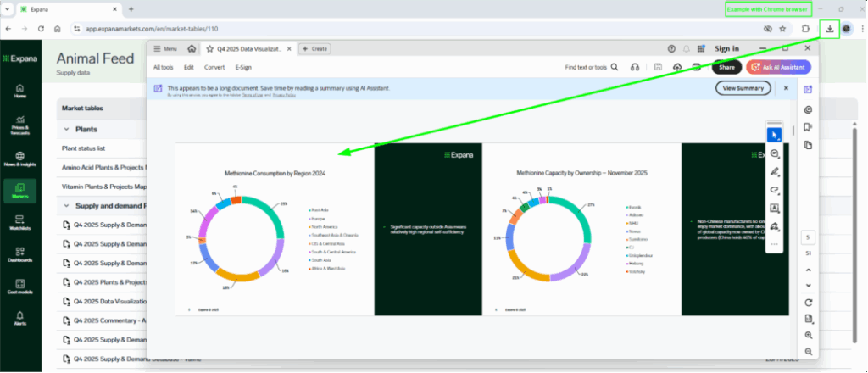Screen dimensions: 868x373
Task: Click the add comment tool icon
Action: pos(773,153)
